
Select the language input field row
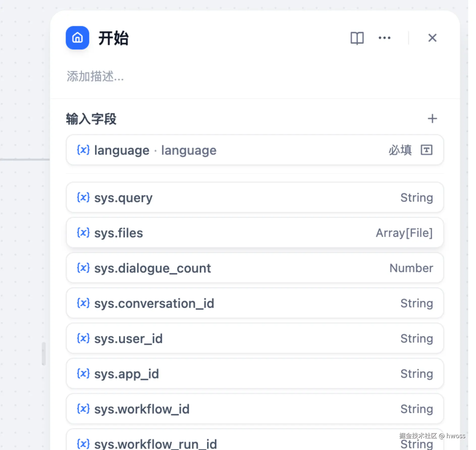point(255,150)
